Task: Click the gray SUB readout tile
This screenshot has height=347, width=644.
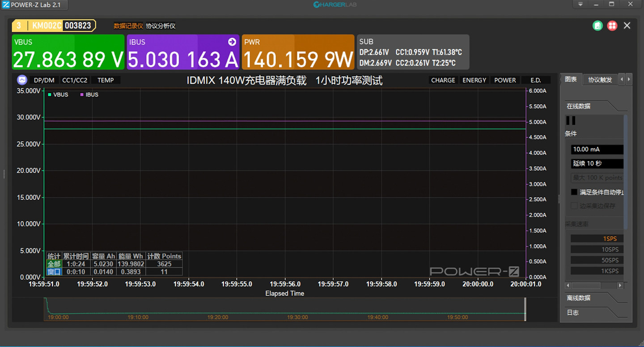Action: [x=413, y=52]
